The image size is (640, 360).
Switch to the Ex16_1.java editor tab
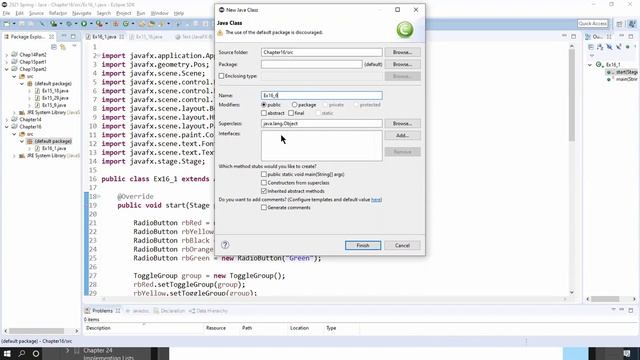pyautogui.click(x=104, y=37)
